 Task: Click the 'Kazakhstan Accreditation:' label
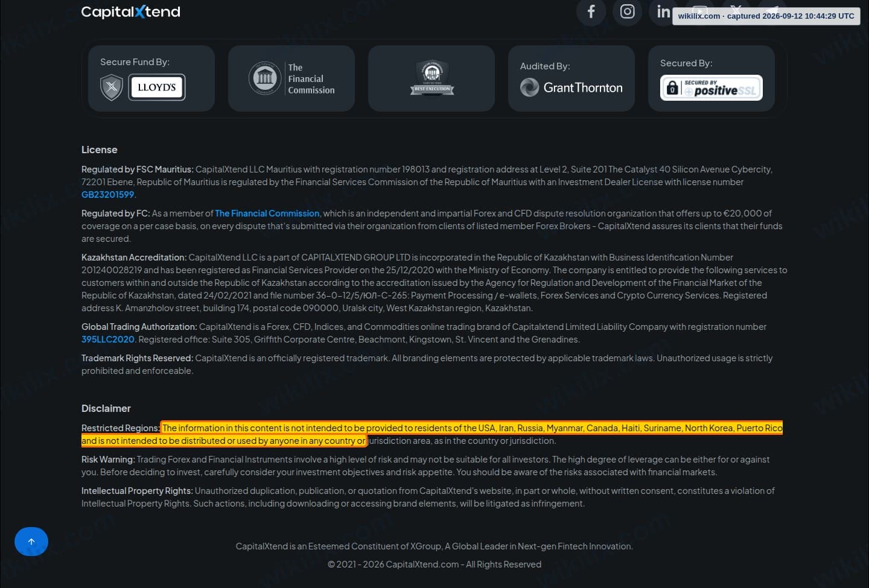pyautogui.click(x=134, y=257)
